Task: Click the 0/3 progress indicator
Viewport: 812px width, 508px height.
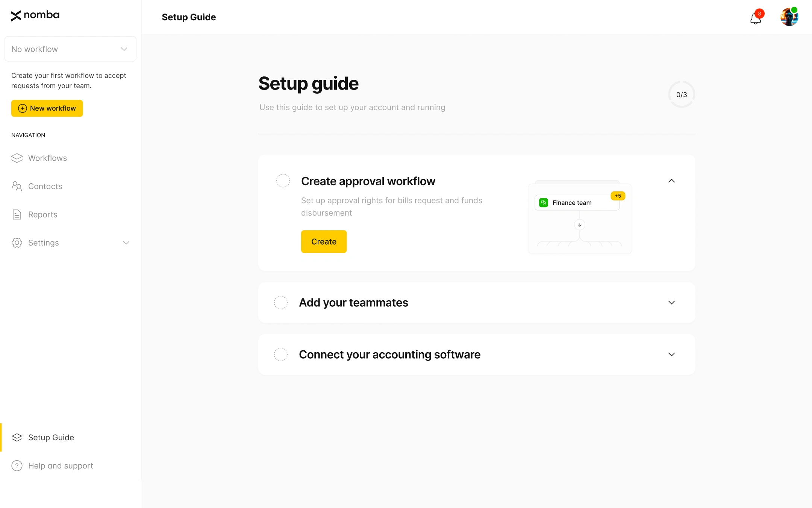Action: click(x=682, y=94)
